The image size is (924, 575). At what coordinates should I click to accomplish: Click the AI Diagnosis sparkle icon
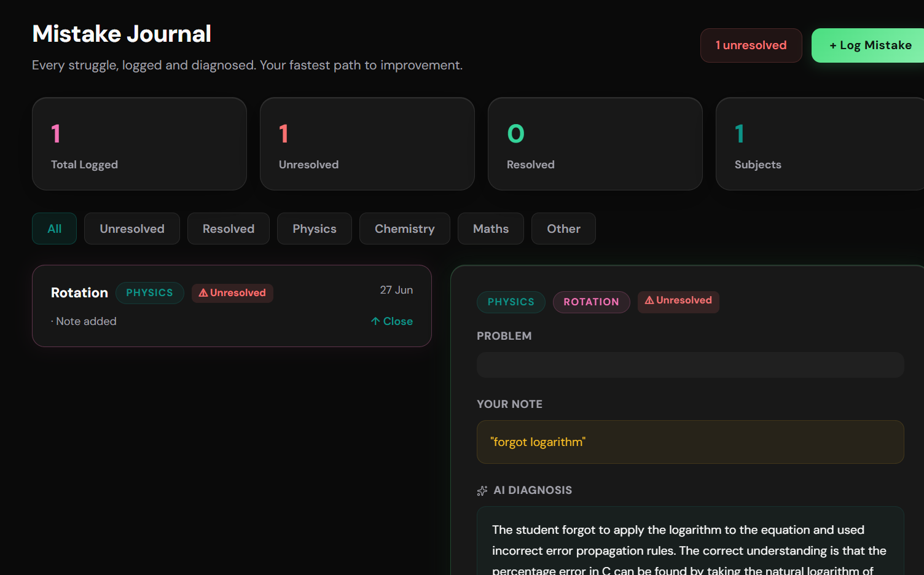point(482,491)
